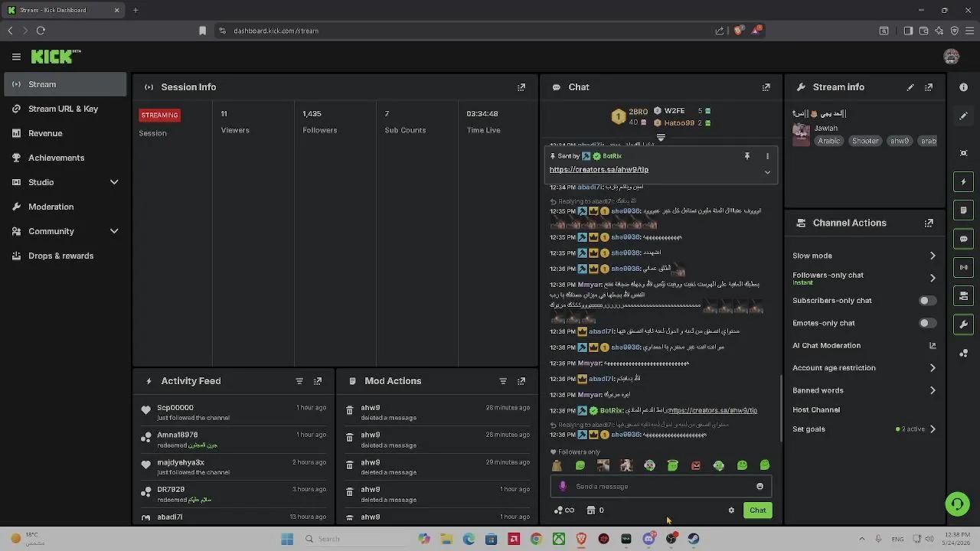The width and height of the screenshot is (980, 551).
Task: Pop out the Channel Actions panel
Action: coord(929,223)
